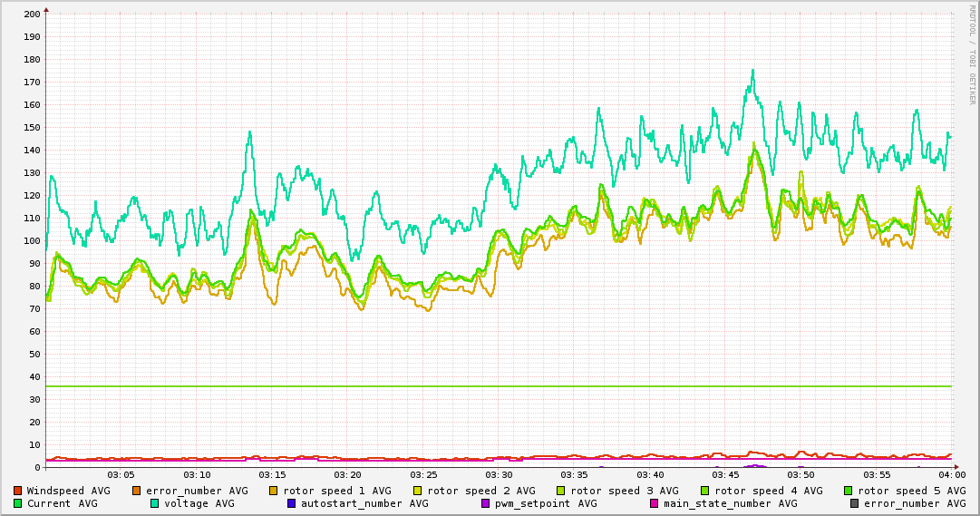Image resolution: width=980 pixels, height=516 pixels.
Task: Click the 03:05 time axis label
Action: click(121, 475)
